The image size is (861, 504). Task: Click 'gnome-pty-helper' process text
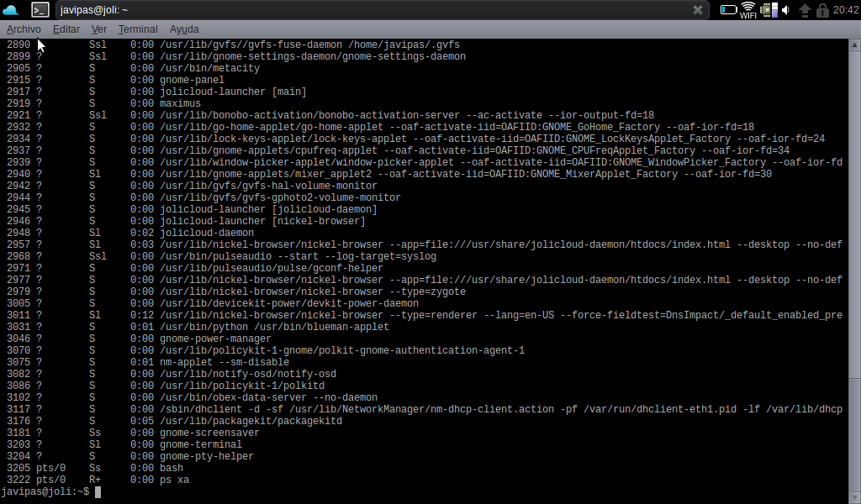click(x=207, y=456)
